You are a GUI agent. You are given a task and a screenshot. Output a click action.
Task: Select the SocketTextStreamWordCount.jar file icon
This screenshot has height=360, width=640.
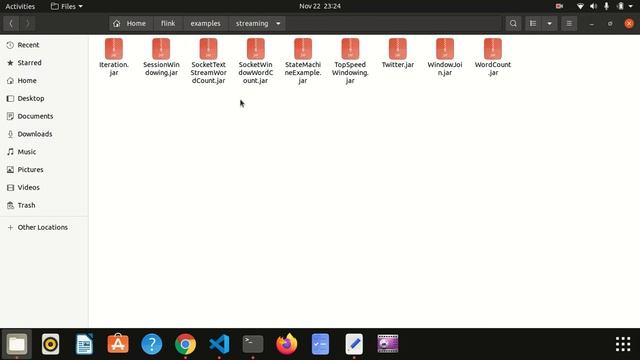click(x=209, y=49)
